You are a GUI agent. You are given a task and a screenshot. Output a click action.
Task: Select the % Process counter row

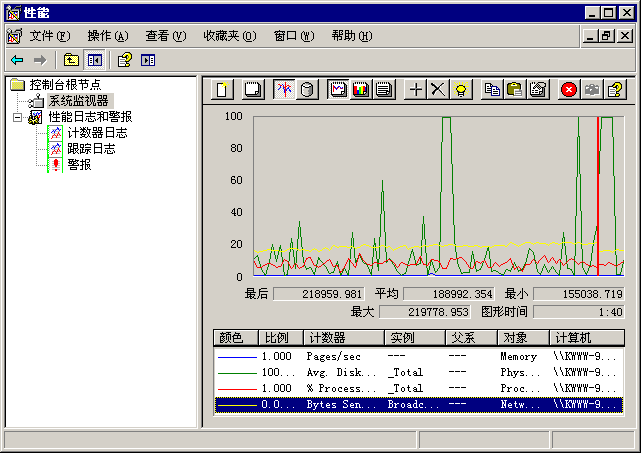[x=419, y=388]
